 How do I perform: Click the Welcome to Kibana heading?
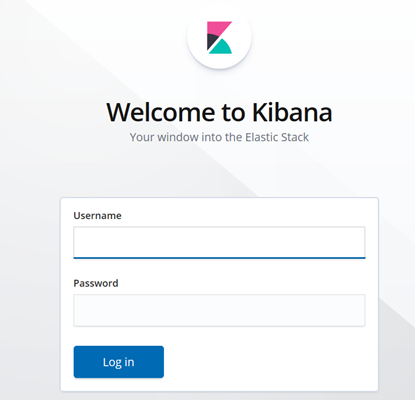coord(219,112)
